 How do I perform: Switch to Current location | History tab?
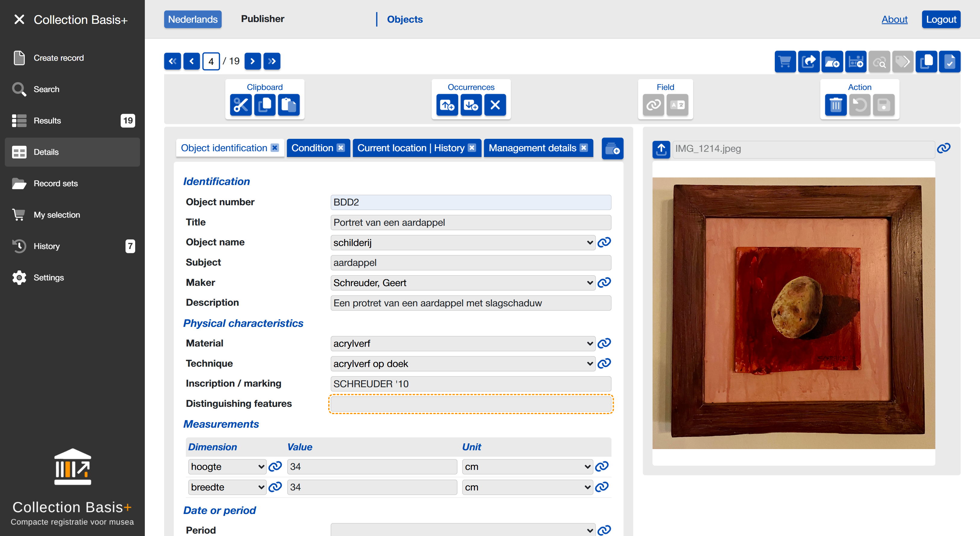coord(410,148)
